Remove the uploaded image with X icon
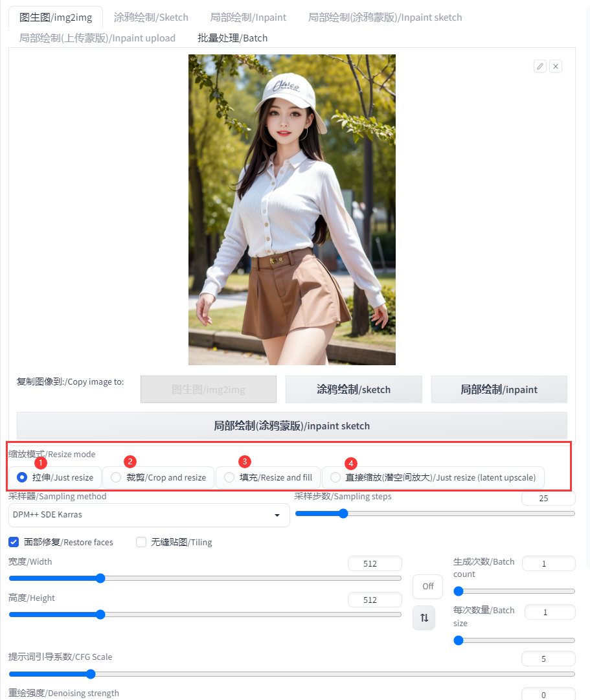The height and width of the screenshot is (700, 590). coord(556,67)
